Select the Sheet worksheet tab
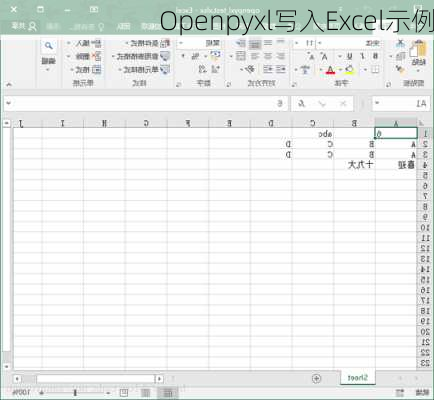This screenshot has height=400, width=434. tap(357, 378)
